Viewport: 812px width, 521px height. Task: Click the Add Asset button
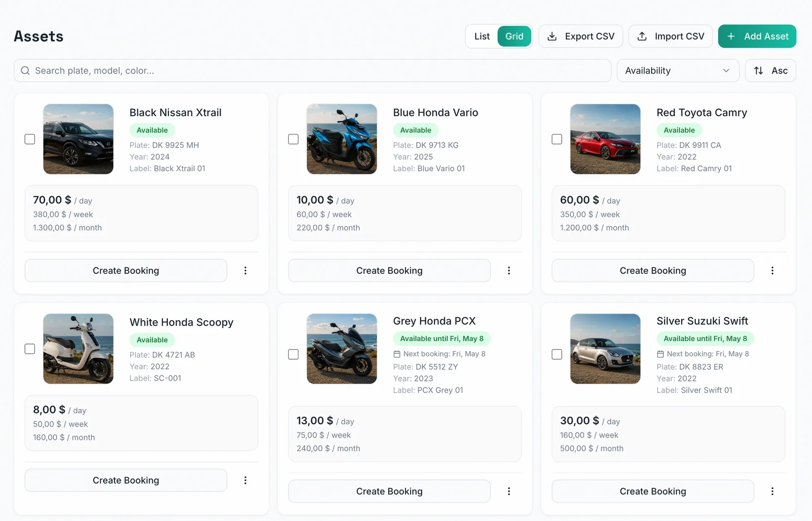coord(757,36)
